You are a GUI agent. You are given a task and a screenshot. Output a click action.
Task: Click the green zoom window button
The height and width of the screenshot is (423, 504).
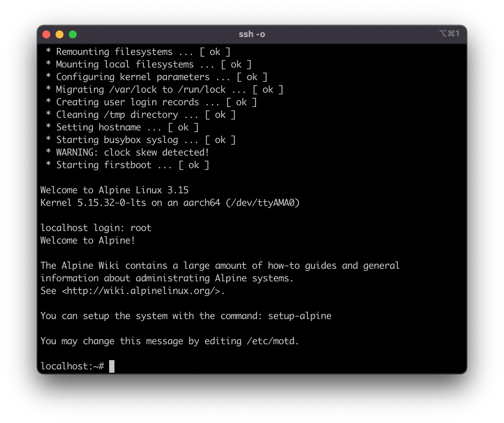tap(73, 34)
